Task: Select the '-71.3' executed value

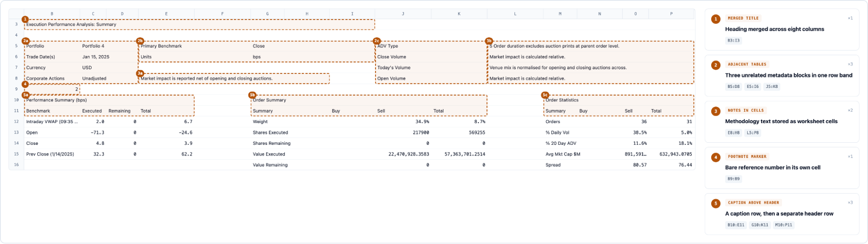Action: coord(93,133)
